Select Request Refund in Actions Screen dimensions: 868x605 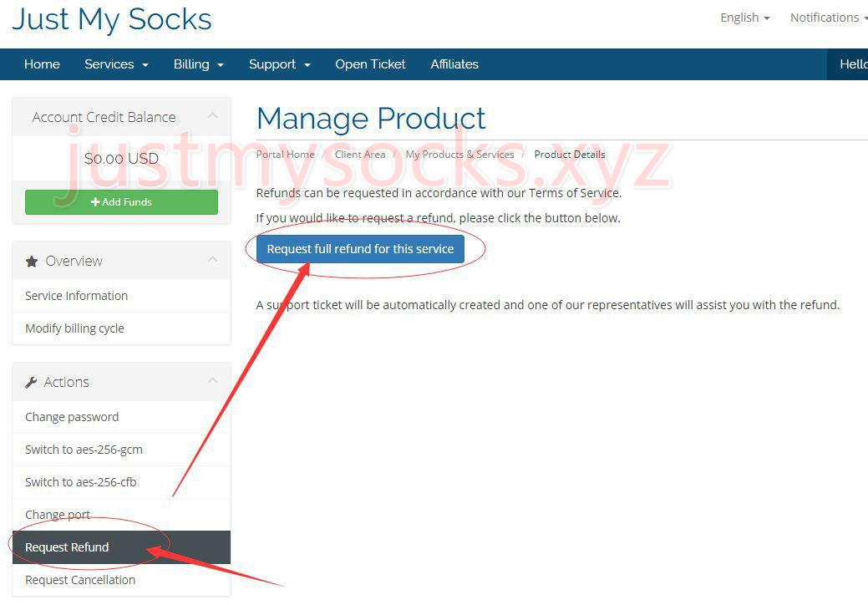121,547
